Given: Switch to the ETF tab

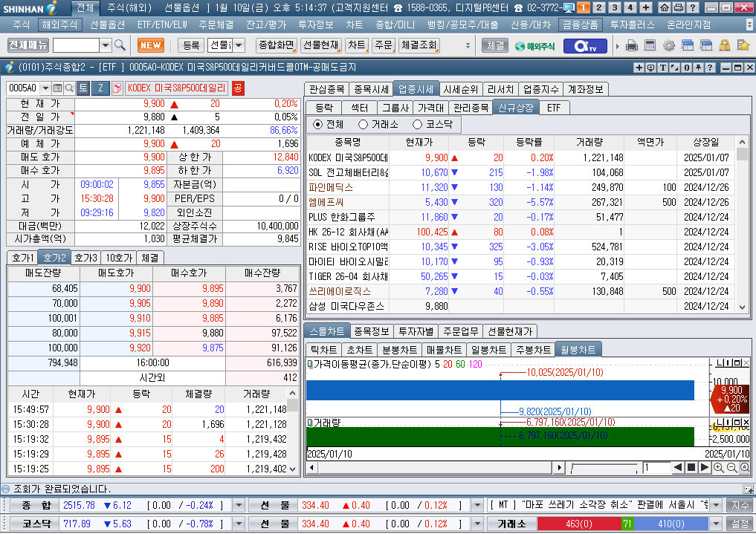Looking at the screenshot, I should point(554,108).
